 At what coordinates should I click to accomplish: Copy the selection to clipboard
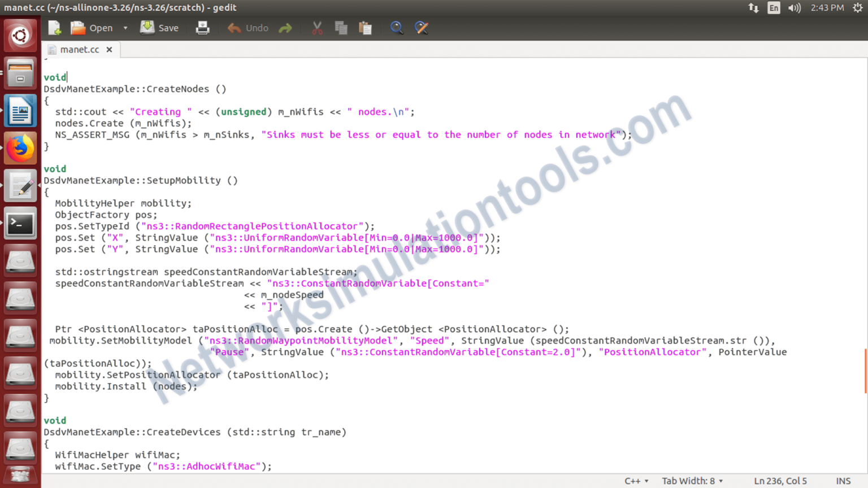(341, 27)
